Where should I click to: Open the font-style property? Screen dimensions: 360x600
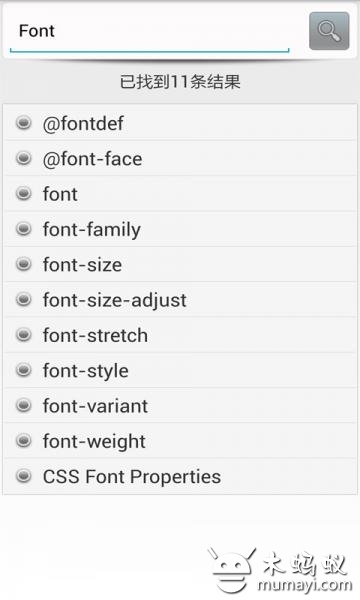click(180, 370)
